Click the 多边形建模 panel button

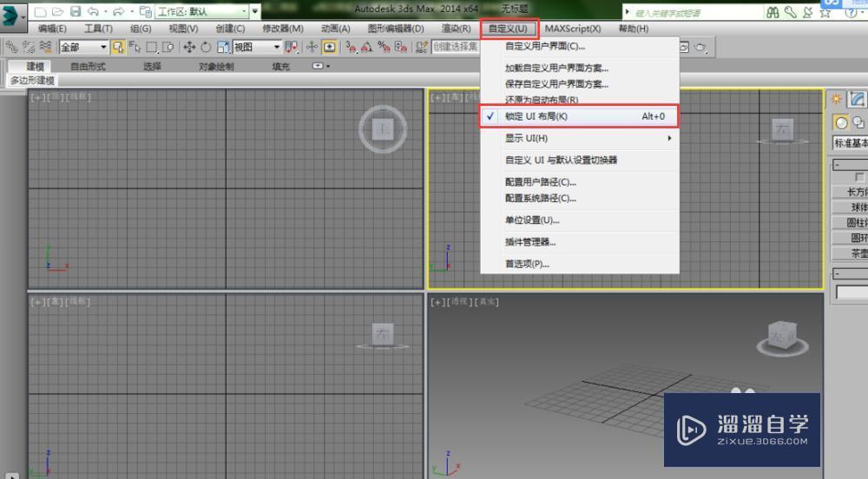(33, 81)
